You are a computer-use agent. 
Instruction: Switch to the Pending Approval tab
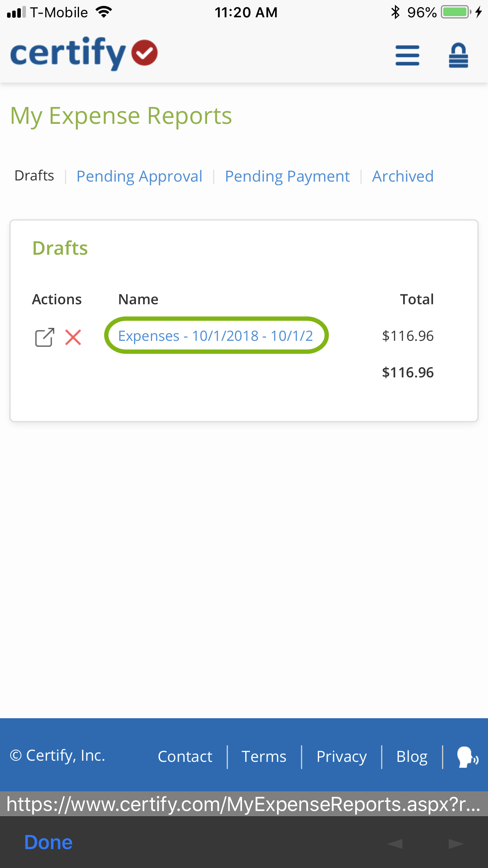click(139, 176)
